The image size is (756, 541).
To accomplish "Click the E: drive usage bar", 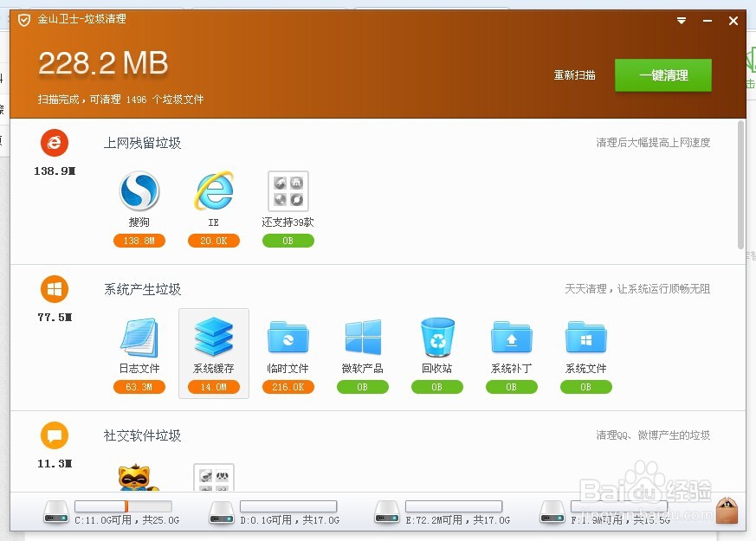I will (454, 506).
